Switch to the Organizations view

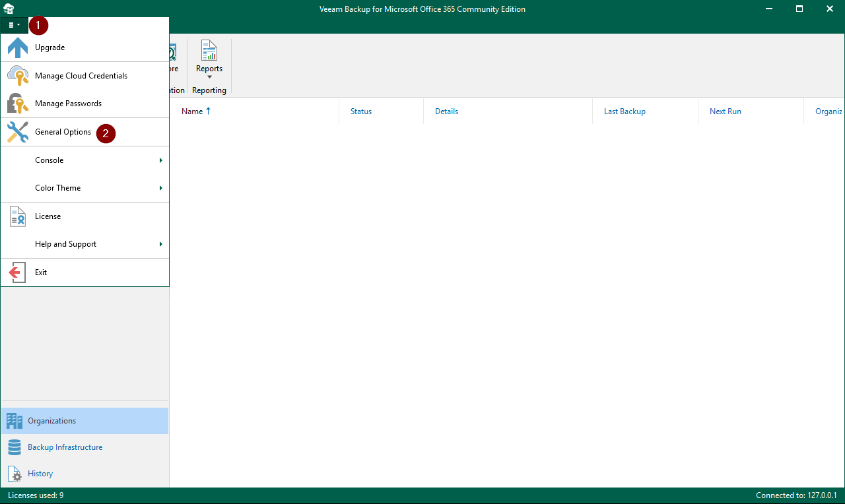(x=84, y=421)
